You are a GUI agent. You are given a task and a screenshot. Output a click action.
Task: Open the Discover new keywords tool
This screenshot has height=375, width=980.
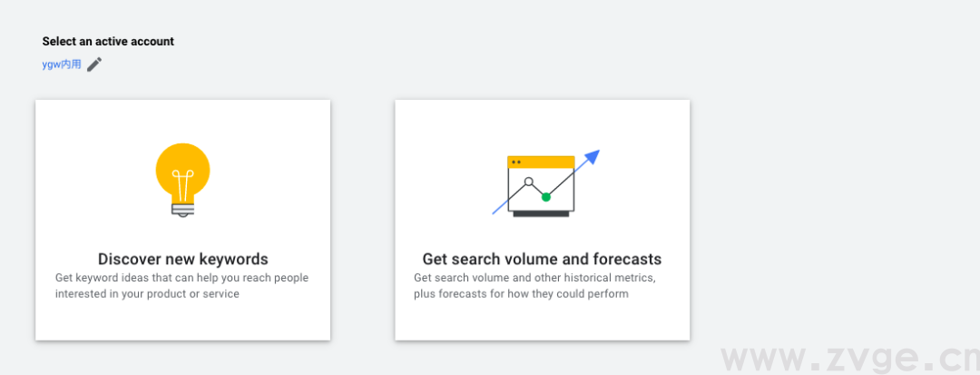click(x=182, y=259)
